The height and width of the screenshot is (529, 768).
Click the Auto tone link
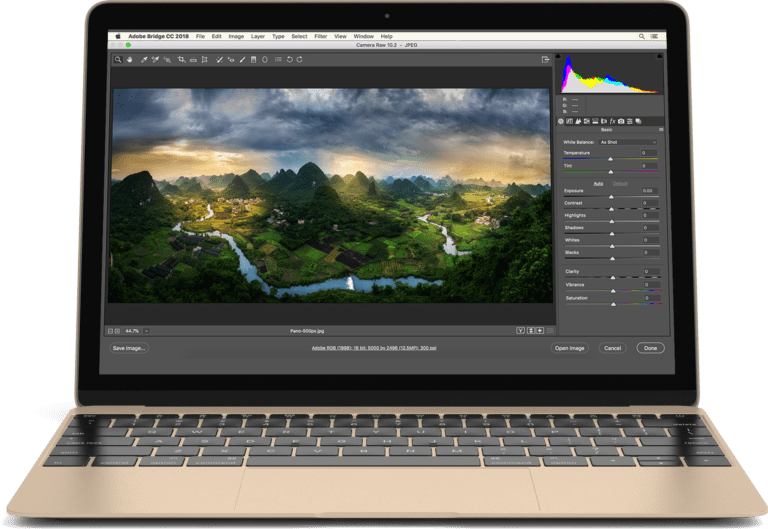598,183
